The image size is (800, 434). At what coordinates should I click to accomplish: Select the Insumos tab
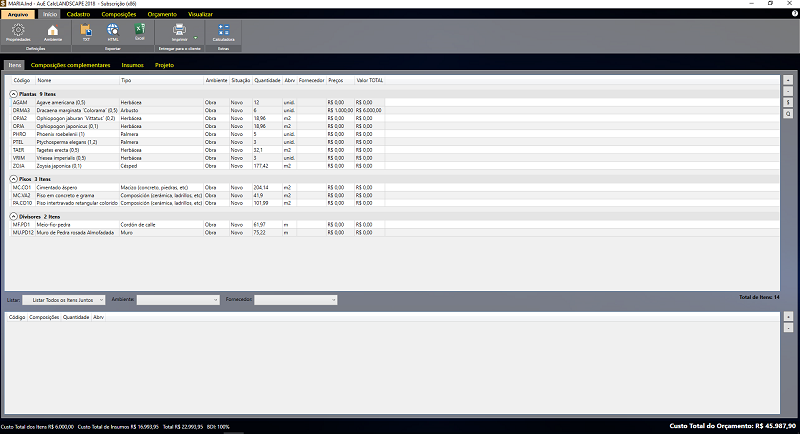(132, 65)
